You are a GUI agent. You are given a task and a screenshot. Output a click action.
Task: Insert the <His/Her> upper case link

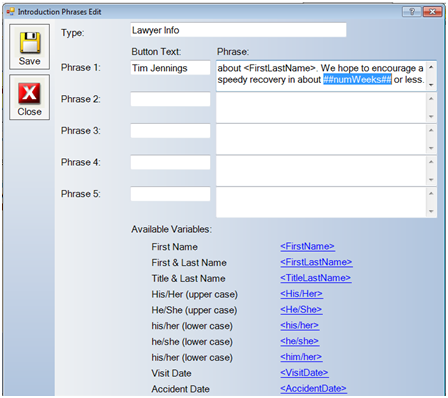click(301, 294)
